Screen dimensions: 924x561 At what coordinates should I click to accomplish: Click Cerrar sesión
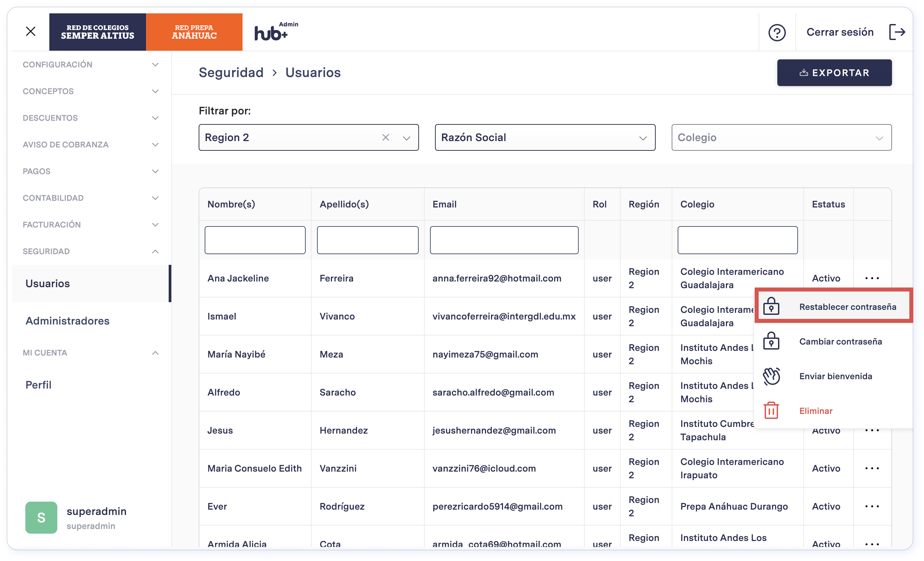[840, 32]
